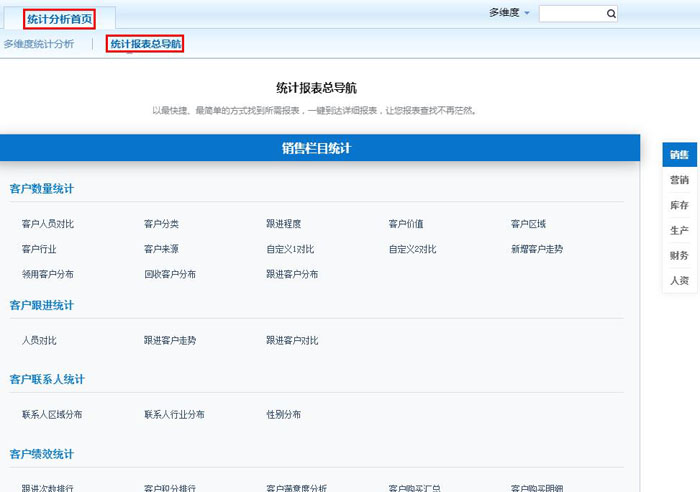This screenshot has height=492, width=700.
Task: Go to 人资 in side navigation
Action: coord(679,280)
